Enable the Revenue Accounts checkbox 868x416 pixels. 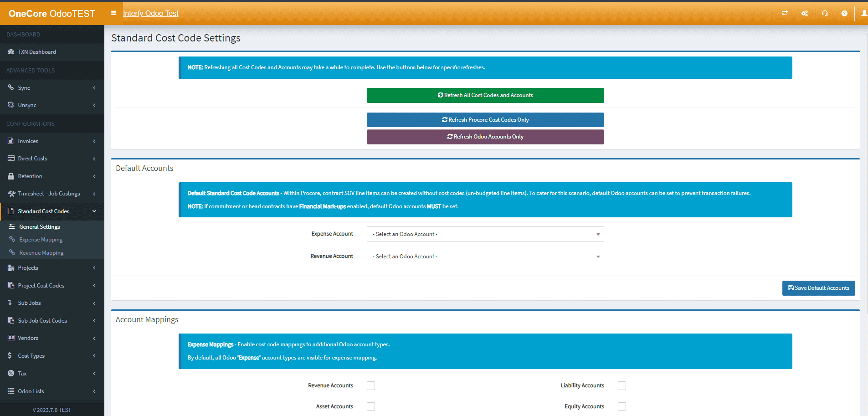click(371, 386)
